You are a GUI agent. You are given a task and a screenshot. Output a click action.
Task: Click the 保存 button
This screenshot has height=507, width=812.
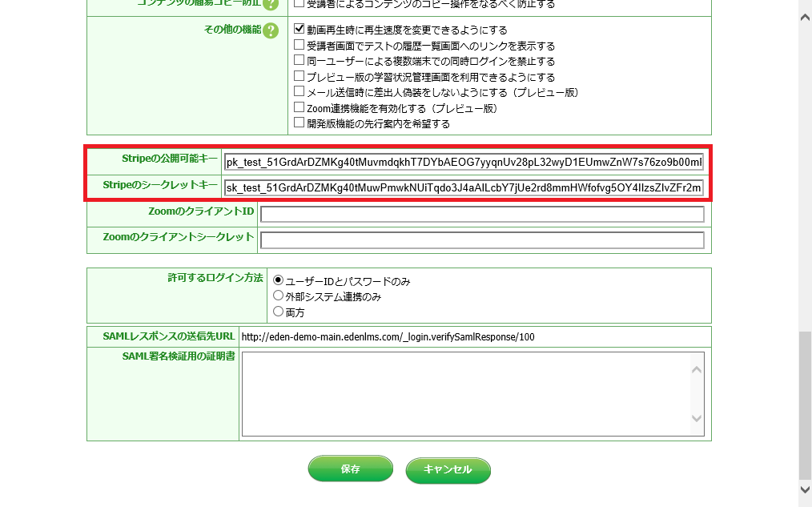click(351, 469)
